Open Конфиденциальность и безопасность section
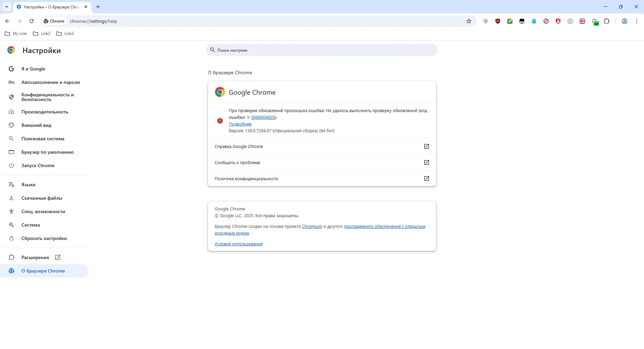 (x=44, y=97)
